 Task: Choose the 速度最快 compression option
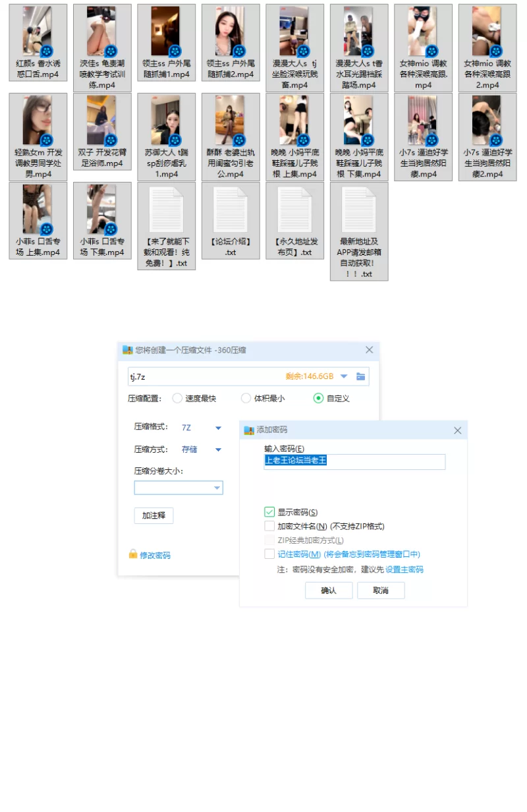(177, 398)
